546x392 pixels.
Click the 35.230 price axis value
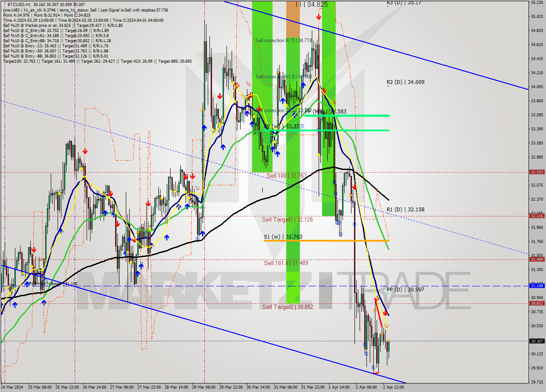point(537,3)
